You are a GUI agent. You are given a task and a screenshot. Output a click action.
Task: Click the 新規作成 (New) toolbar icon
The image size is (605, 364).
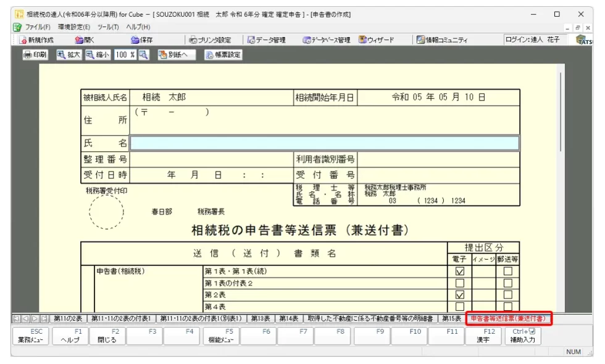point(36,40)
